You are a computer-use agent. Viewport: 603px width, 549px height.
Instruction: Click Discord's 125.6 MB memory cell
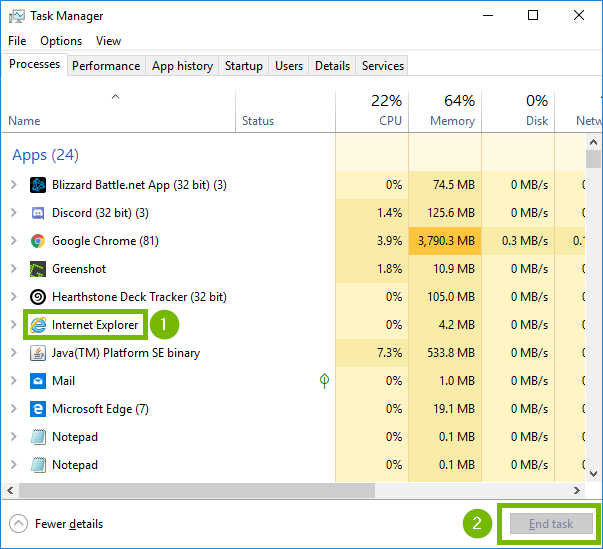[x=445, y=213]
